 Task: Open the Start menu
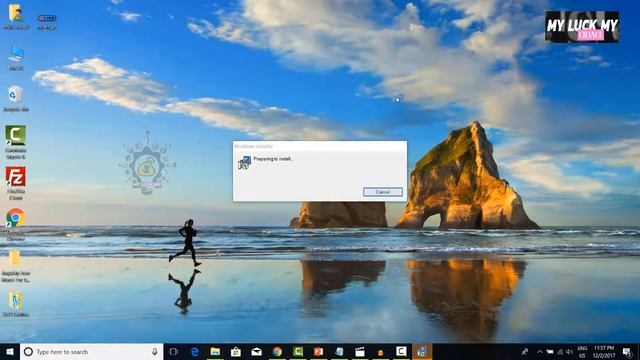(x=10, y=351)
